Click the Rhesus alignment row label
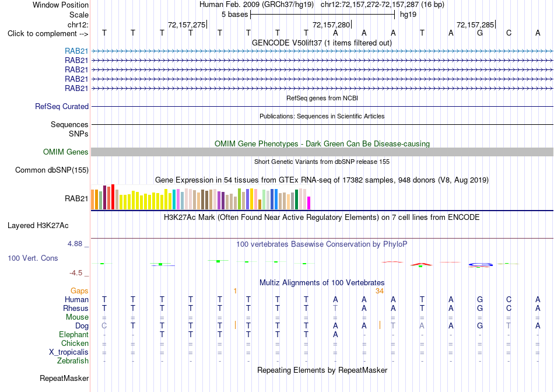554x392 pixels. 76,308
